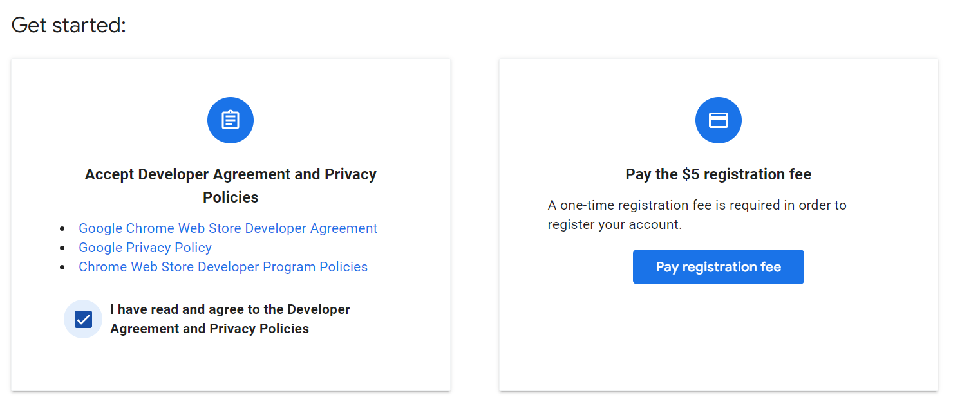Click 'register your account.' text line
980x420 pixels.
[614, 224]
